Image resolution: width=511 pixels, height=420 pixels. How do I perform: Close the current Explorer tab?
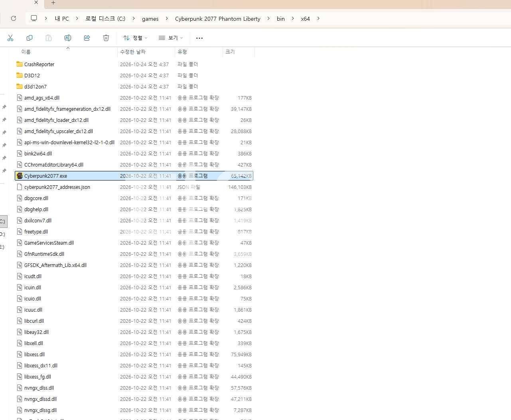[36, 2]
